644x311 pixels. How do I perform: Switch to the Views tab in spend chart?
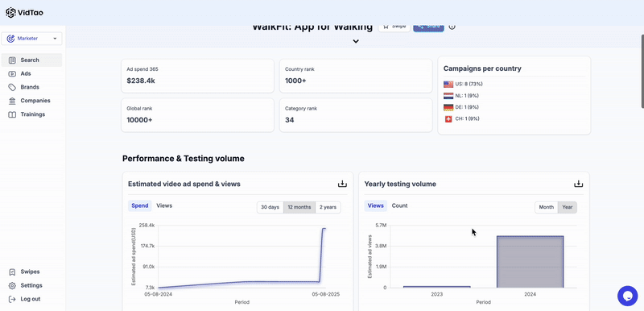coord(164,205)
